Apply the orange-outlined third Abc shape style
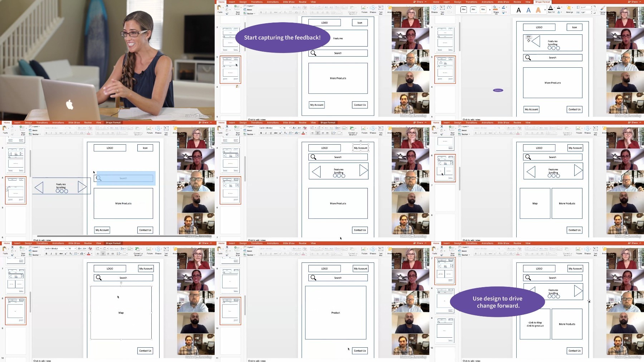 tap(483, 9)
